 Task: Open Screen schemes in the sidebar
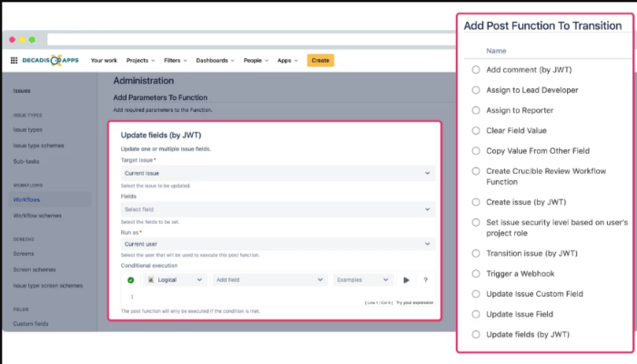(x=35, y=269)
